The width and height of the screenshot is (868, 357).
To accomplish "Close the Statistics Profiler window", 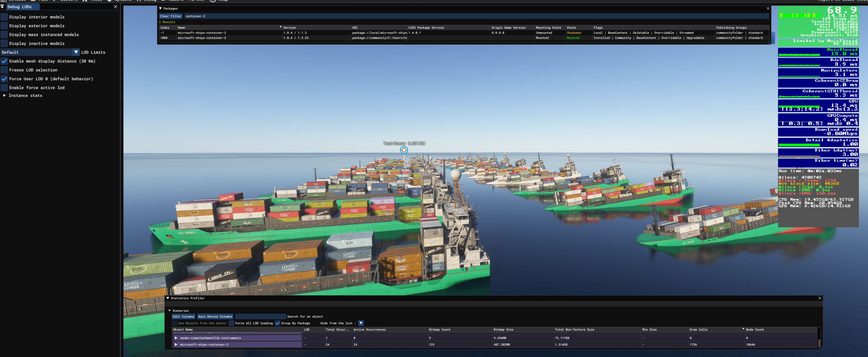I will coord(820,298).
